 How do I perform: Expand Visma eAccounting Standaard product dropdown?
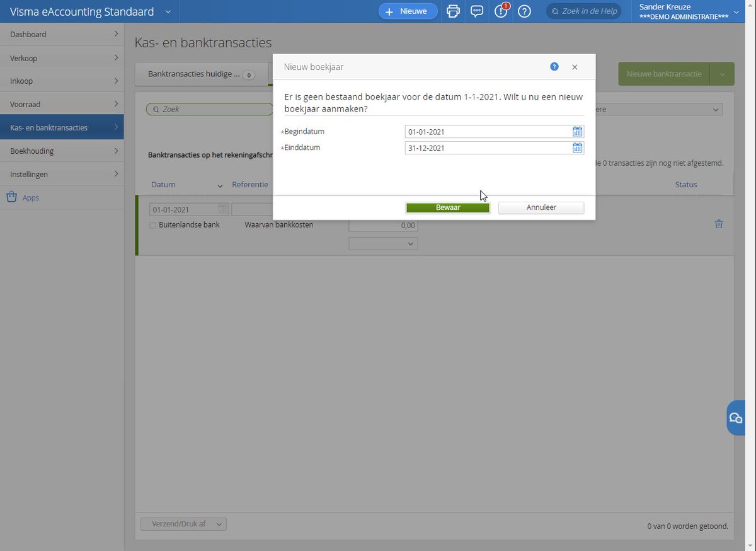(168, 11)
